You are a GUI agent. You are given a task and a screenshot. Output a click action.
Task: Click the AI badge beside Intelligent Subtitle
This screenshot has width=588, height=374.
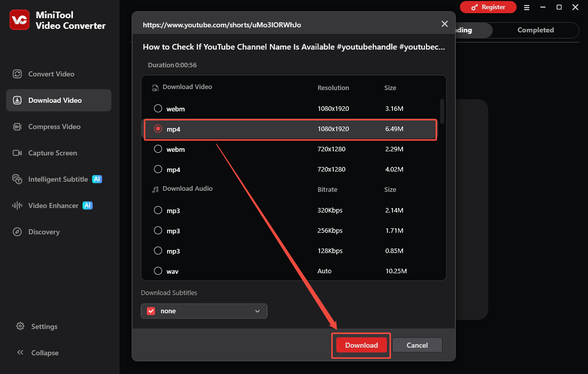tap(97, 179)
